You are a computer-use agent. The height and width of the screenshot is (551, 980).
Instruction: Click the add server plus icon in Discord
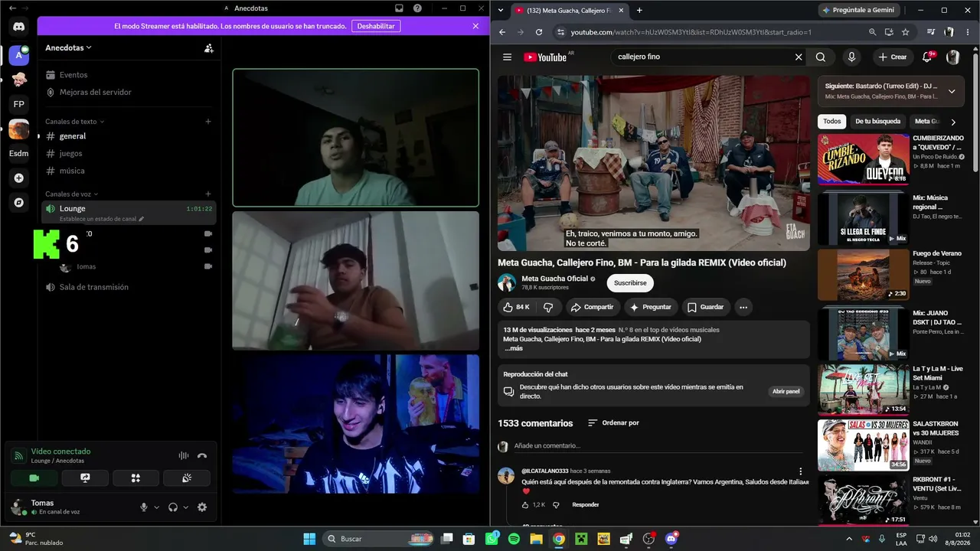tap(18, 178)
